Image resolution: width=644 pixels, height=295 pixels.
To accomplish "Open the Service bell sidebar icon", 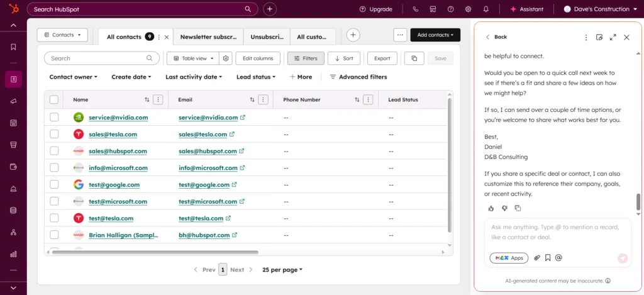I will (x=13, y=189).
